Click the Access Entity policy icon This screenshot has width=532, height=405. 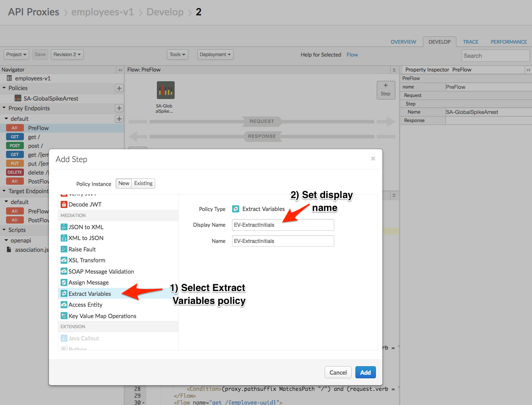click(63, 305)
